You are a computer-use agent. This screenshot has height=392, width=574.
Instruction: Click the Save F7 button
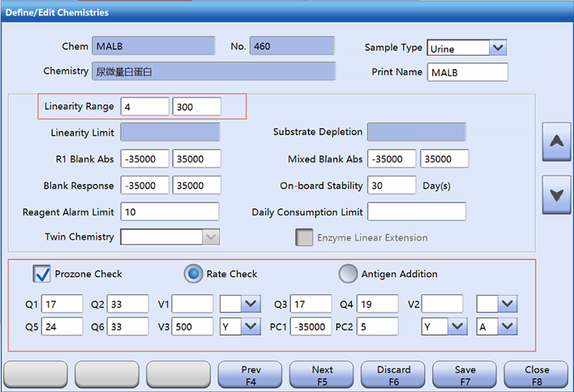click(x=465, y=375)
